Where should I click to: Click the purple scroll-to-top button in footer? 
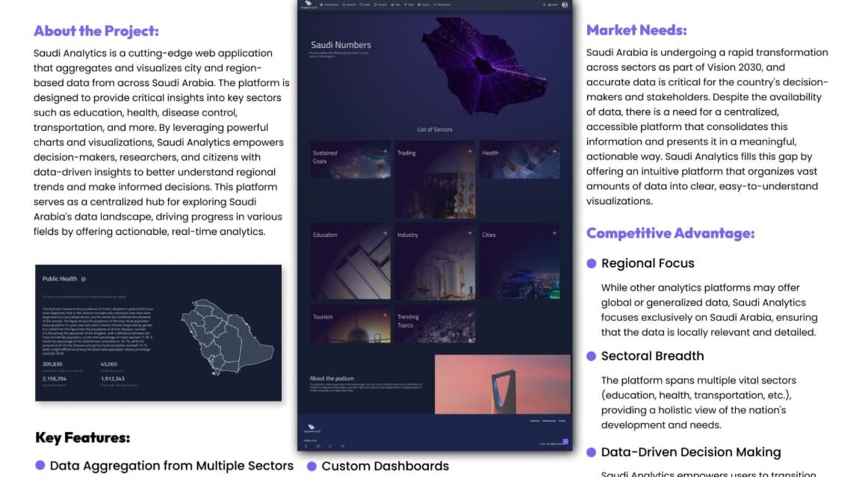(565, 442)
